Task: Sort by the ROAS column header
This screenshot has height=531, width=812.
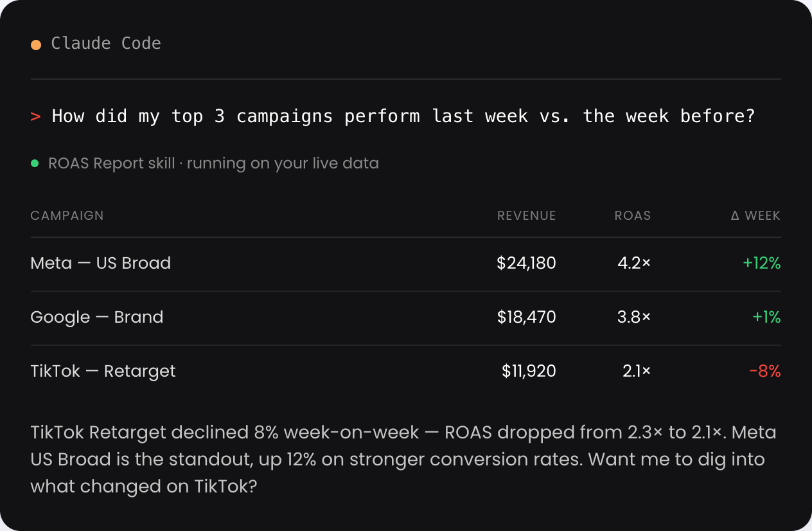Action: (x=633, y=215)
